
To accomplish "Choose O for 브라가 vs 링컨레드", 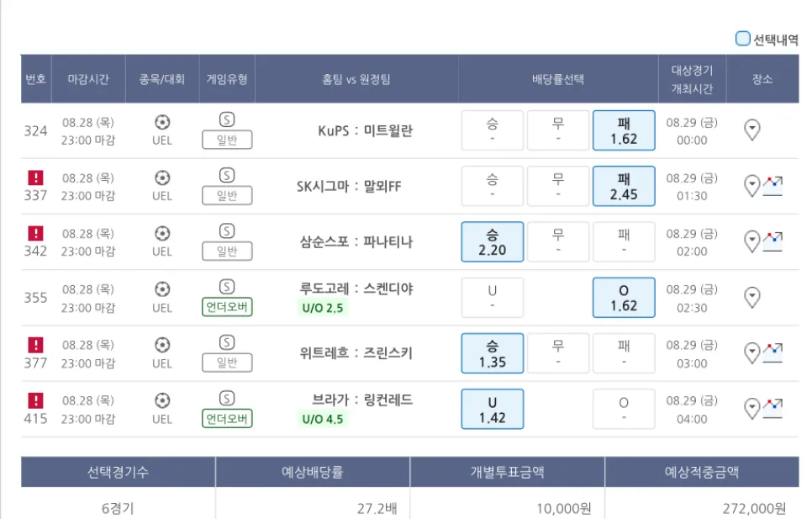I will tap(624, 410).
